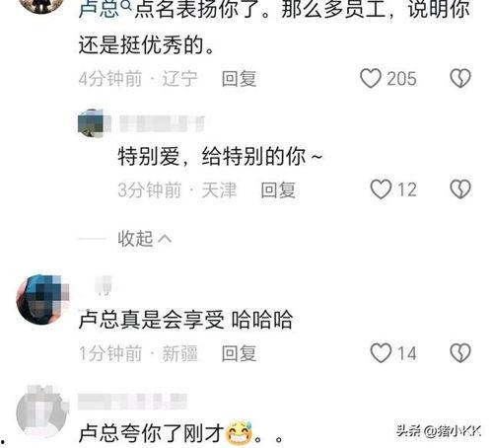Reply to the Xinjiang comment
Screen dimensions: 492x448
tap(239, 353)
